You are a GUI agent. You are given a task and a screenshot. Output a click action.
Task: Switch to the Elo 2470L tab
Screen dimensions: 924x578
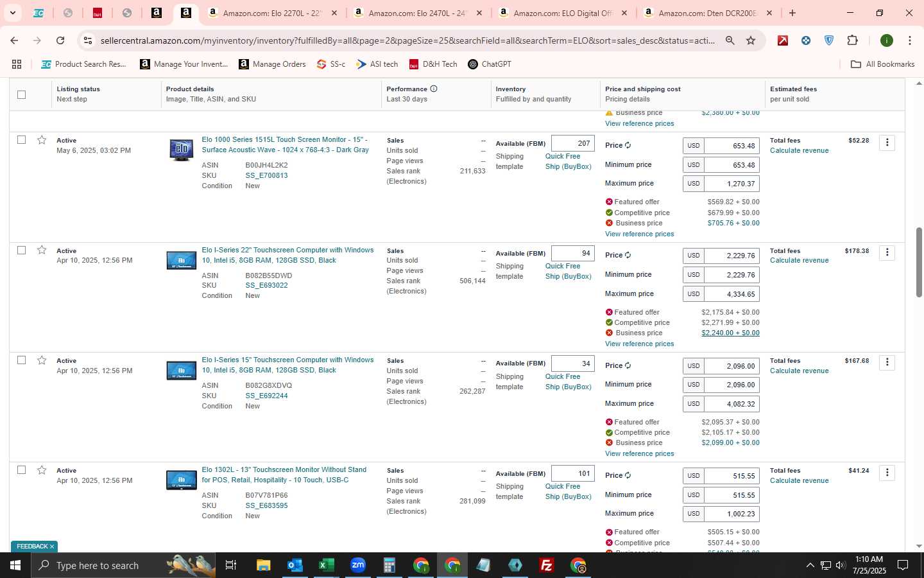pyautogui.click(x=417, y=13)
